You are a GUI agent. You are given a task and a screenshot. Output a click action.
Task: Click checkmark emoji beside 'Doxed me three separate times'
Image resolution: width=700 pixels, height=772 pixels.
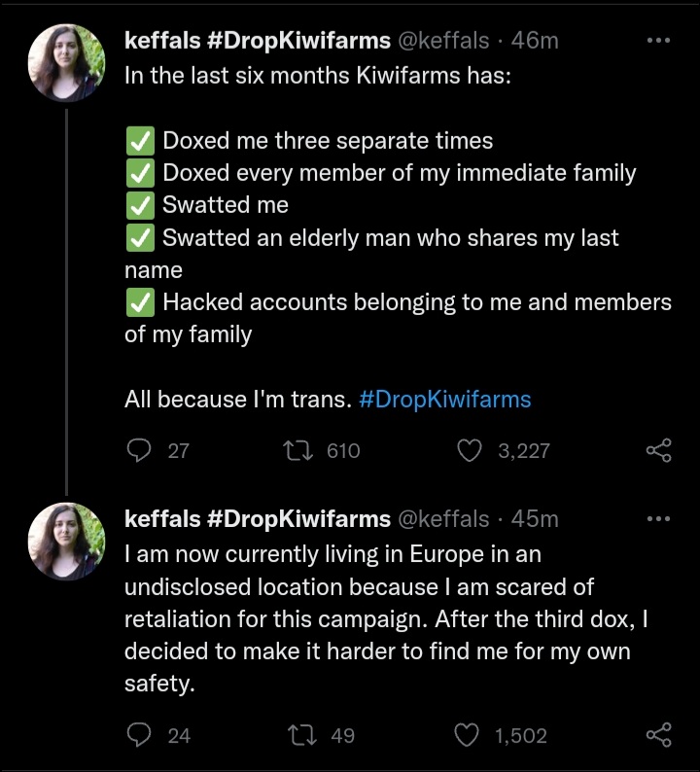pyautogui.click(x=140, y=141)
